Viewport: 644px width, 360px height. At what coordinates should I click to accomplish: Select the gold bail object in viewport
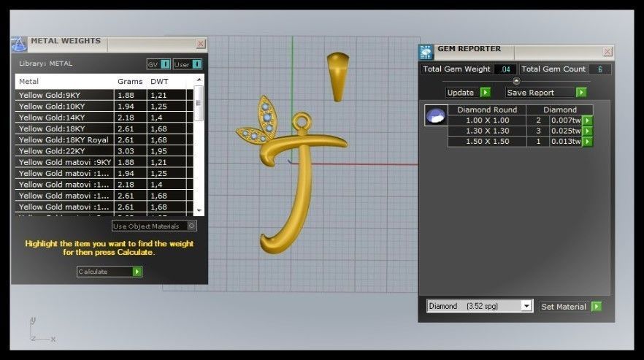[338, 77]
